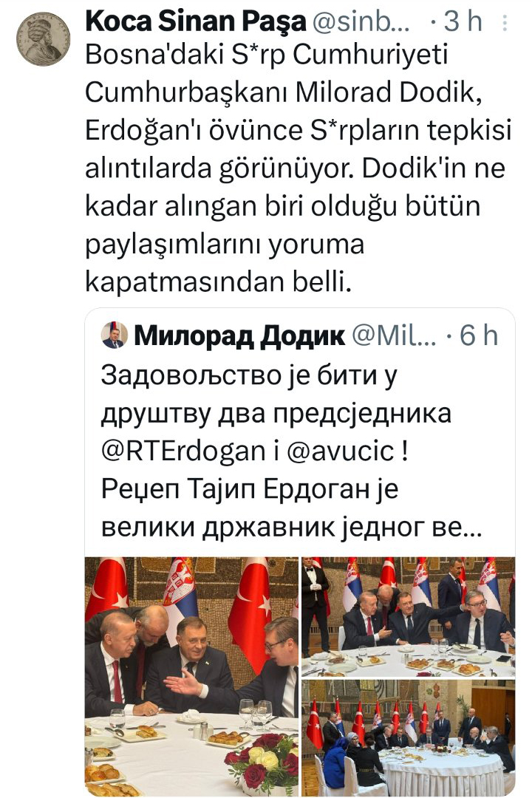532x798 pixels.
Task: Open Koca Sinan Paşa's profile avatar
Action: pos(43,38)
